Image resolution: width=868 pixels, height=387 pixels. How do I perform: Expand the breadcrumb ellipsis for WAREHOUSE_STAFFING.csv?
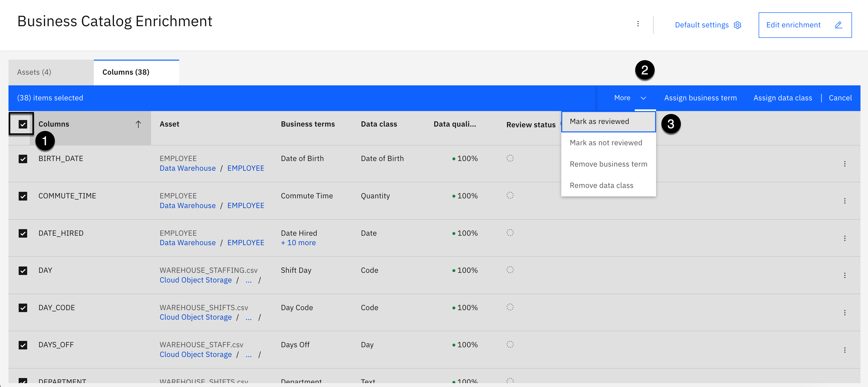tap(248, 281)
